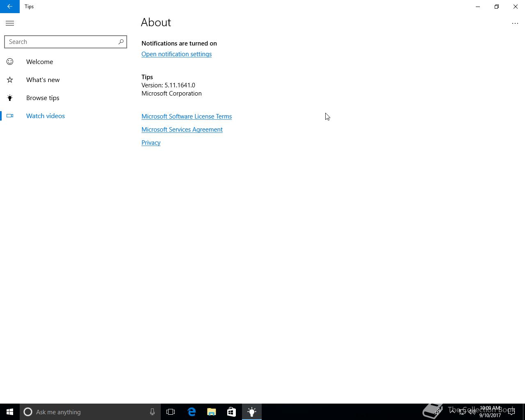Open the more options ellipsis menu
525x420 pixels.
coord(515,23)
